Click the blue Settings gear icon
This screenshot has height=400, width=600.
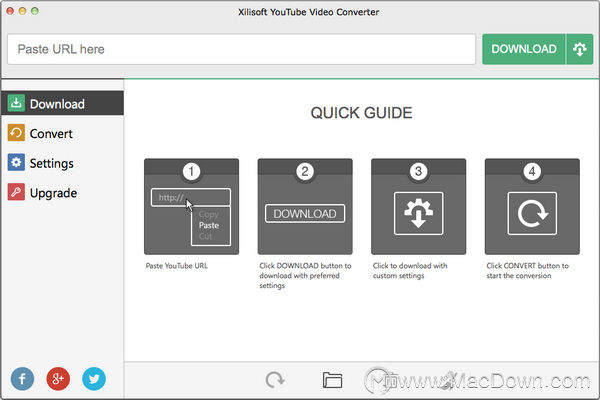coord(16,163)
